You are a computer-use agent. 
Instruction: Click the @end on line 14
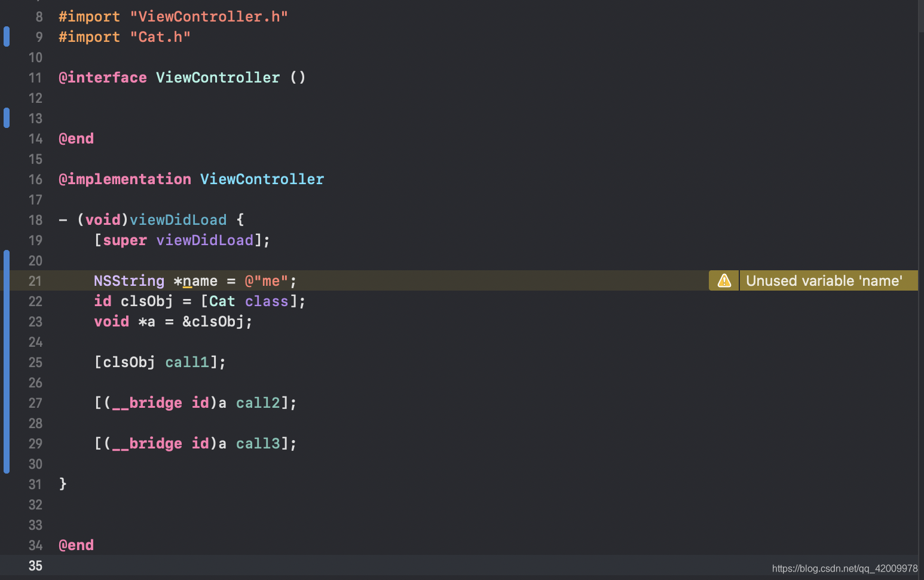point(77,139)
